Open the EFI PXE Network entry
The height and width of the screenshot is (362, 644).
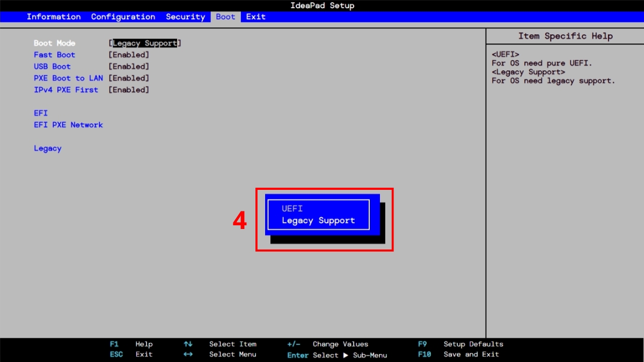pyautogui.click(x=68, y=125)
